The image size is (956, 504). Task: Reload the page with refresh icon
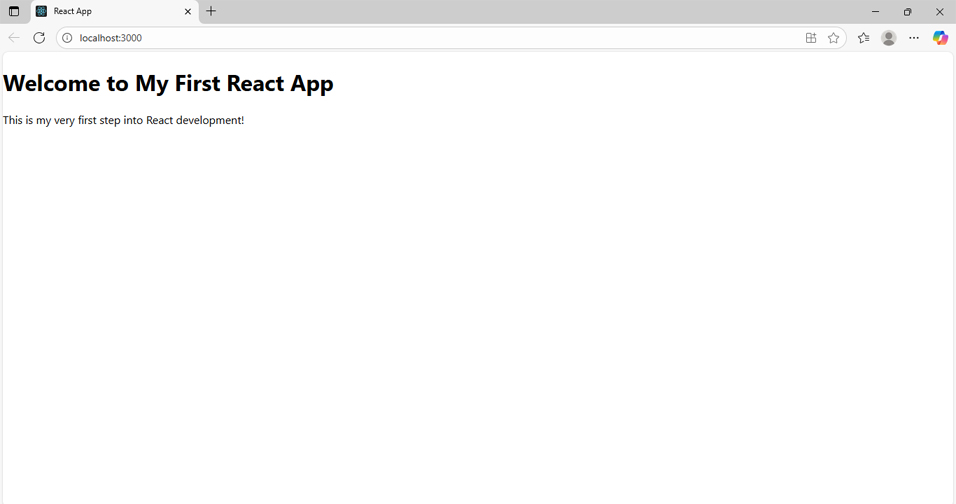tap(39, 38)
